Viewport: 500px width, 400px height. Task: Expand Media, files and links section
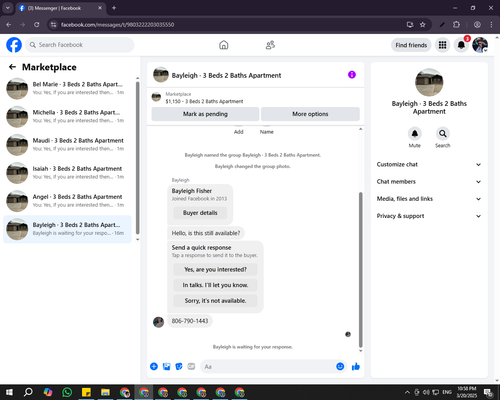tap(429, 199)
